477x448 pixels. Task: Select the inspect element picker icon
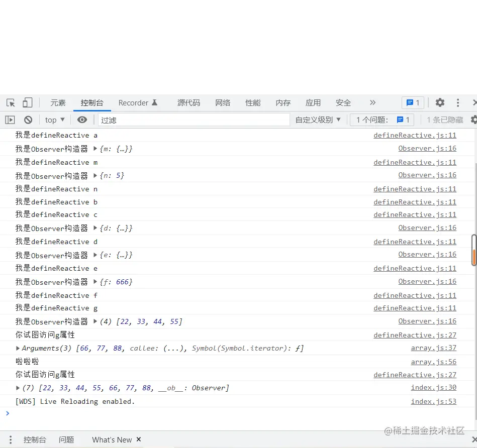click(x=10, y=102)
